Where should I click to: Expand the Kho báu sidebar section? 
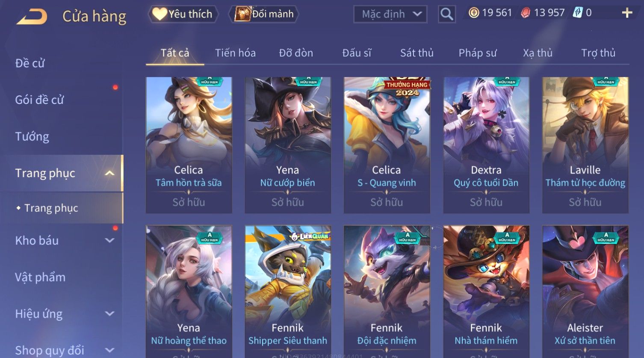(109, 240)
